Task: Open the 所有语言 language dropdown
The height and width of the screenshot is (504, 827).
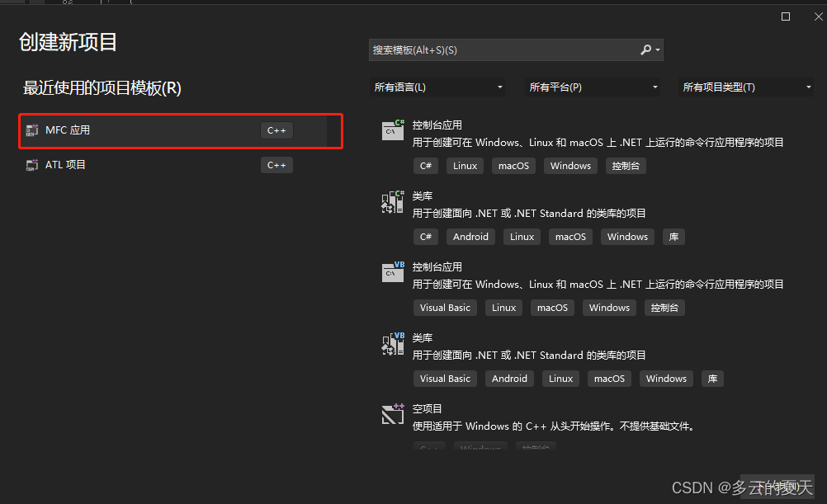Action: point(437,87)
